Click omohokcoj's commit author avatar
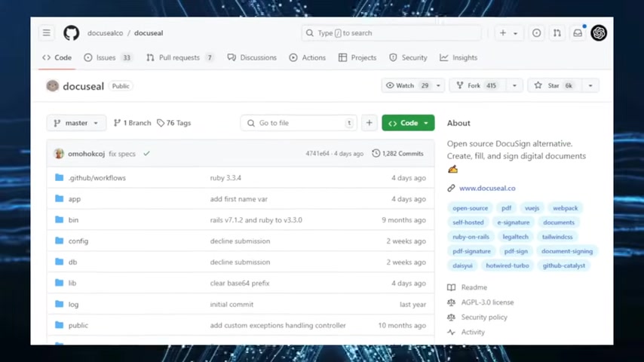Image resolution: width=644 pixels, height=362 pixels. click(59, 154)
